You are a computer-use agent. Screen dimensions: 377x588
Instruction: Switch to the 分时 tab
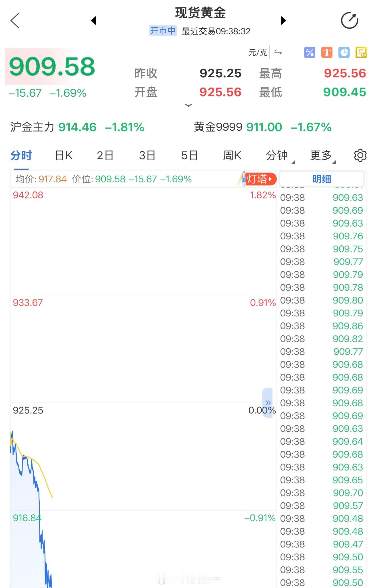(21, 156)
